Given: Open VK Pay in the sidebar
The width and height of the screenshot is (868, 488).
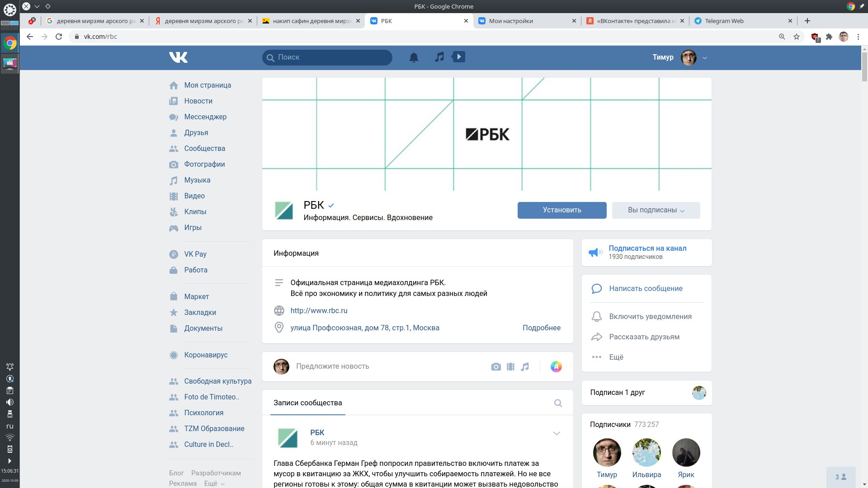Looking at the screenshot, I should (x=195, y=254).
